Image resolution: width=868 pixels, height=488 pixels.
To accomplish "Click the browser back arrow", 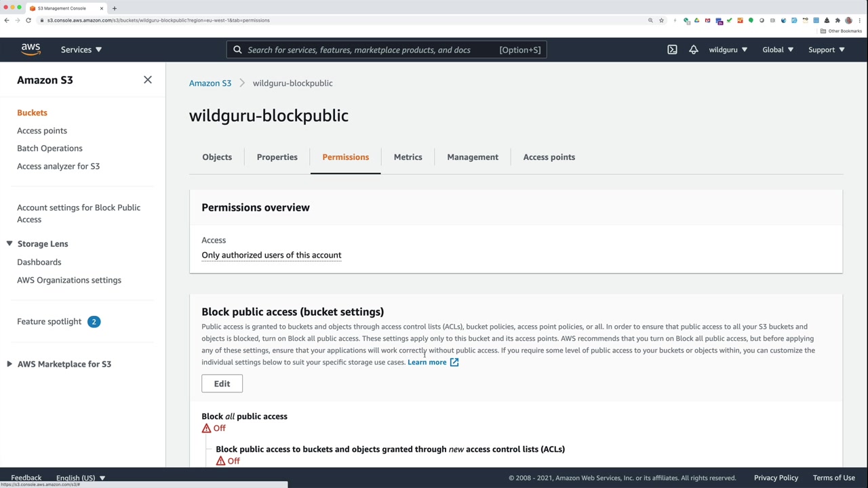I will coord(7,20).
